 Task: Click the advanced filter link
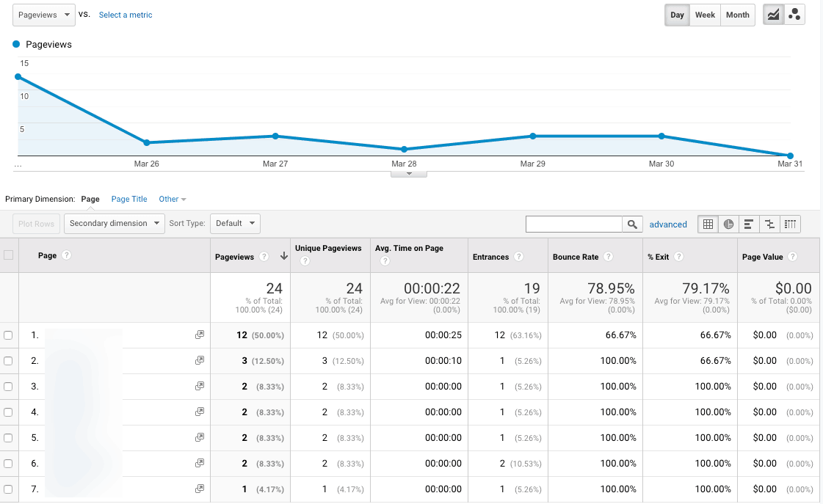pyautogui.click(x=668, y=224)
